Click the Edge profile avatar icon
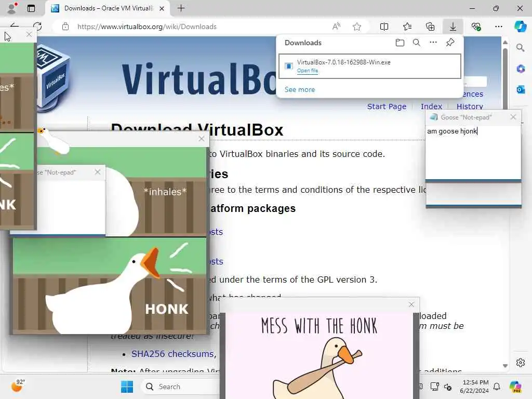This screenshot has height=399, width=532. [12, 8]
